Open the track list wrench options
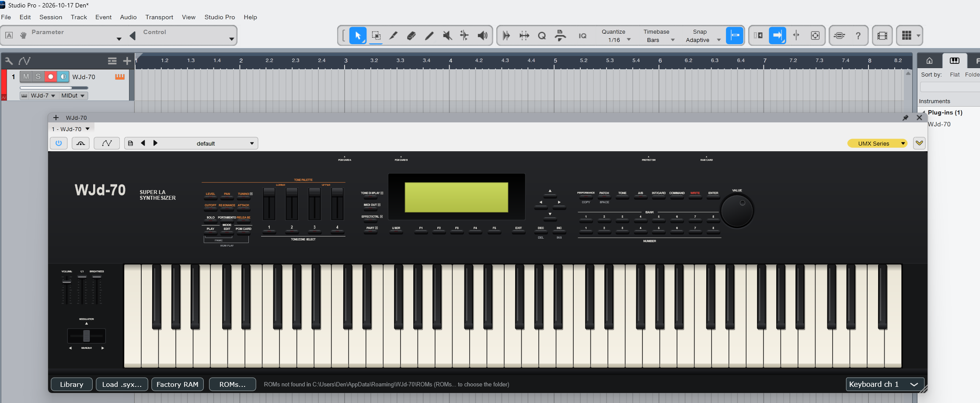 [x=9, y=61]
